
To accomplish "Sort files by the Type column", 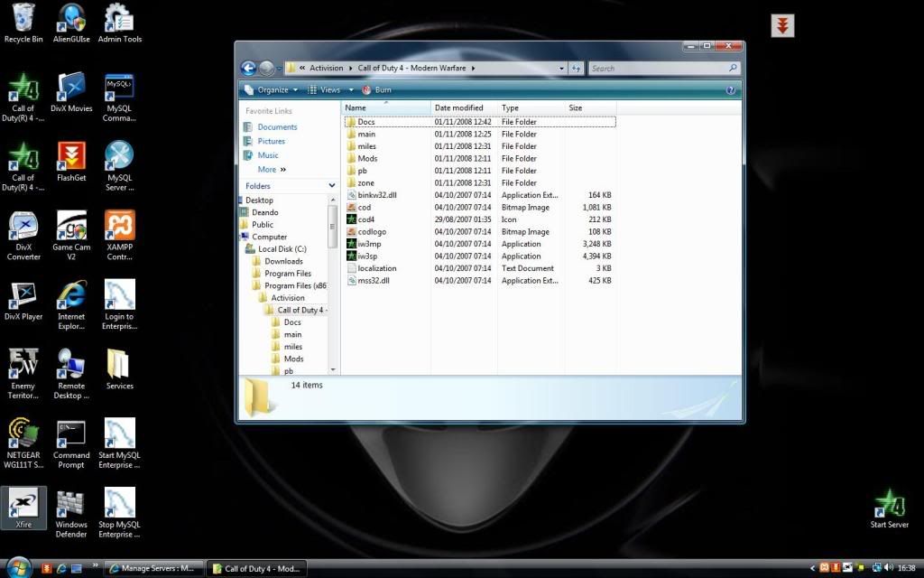I will (x=531, y=108).
